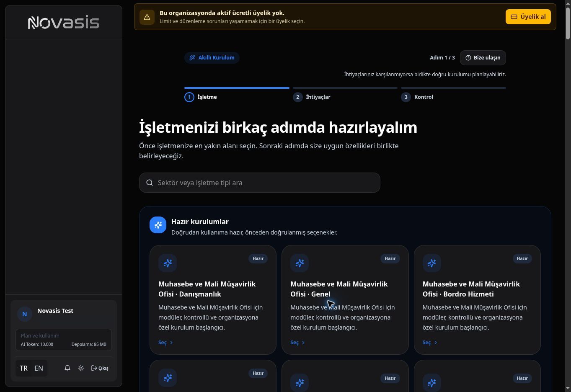Open the Muhasebe Ofisi · Bordro Hizmeti card title
This screenshot has width=571, height=392.
[471, 289]
